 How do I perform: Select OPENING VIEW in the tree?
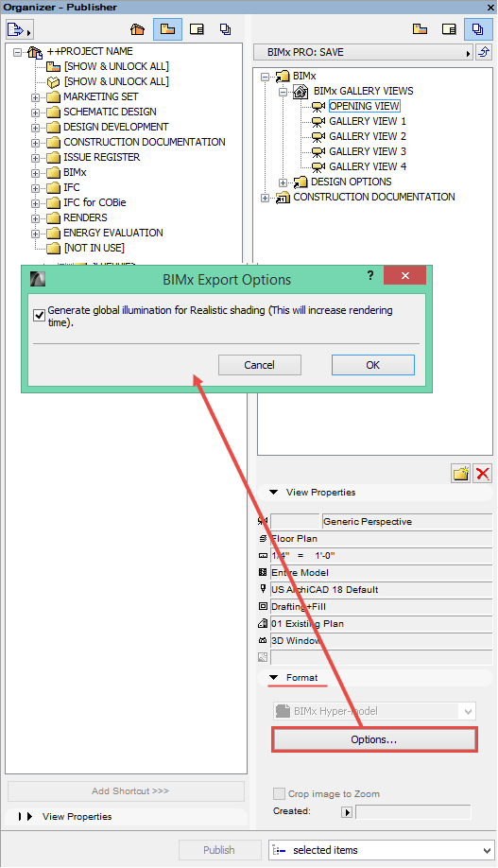(364, 106)
